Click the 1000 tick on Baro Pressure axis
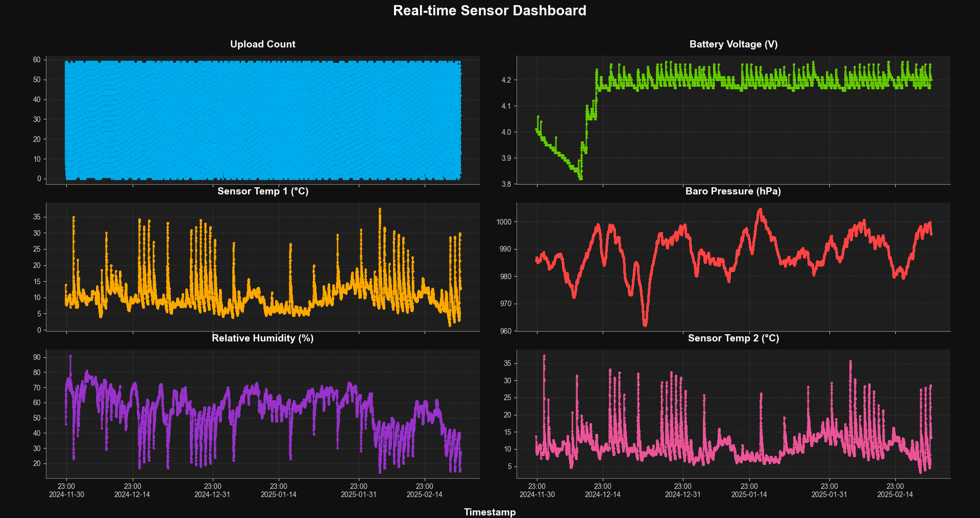Image resolution: width=980 pixels, height=518 pixels. point(503,222)
